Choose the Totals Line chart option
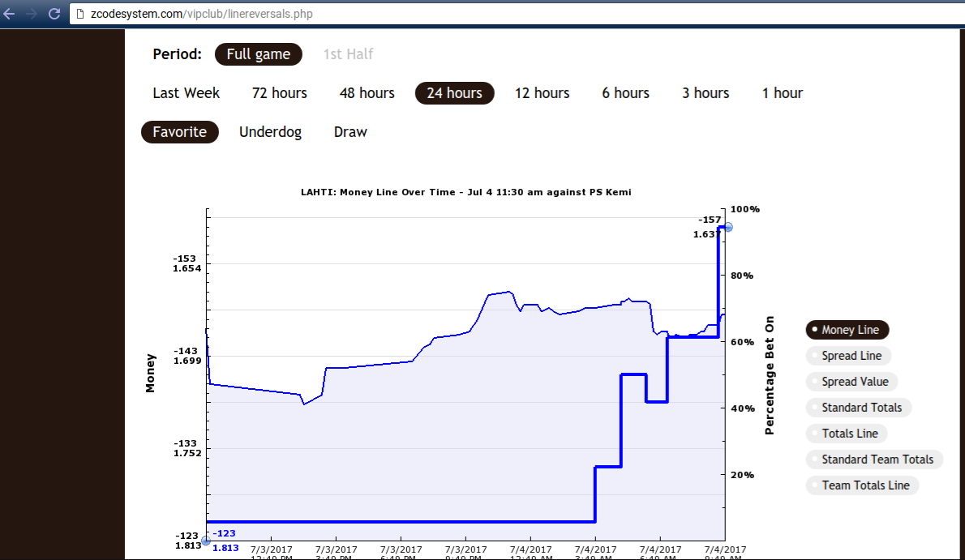The width and height of the screenshot is (965, 560). point(847,434)
